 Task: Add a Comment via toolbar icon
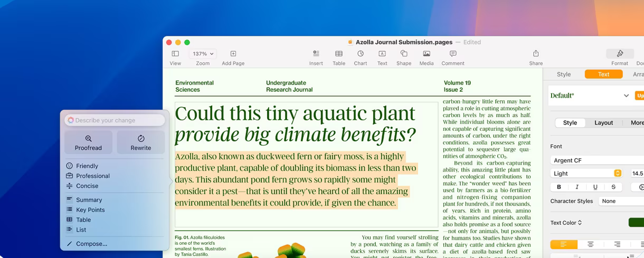[x=453, y=54]
